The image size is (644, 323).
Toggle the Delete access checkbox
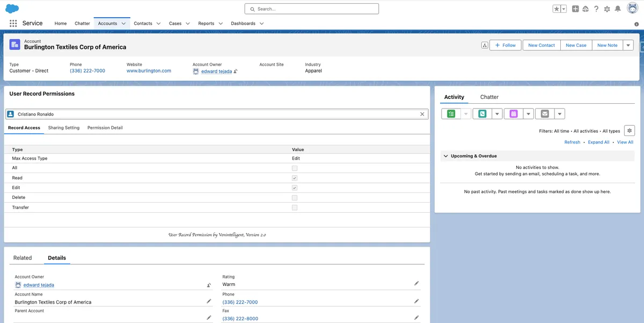click(295, 198)
